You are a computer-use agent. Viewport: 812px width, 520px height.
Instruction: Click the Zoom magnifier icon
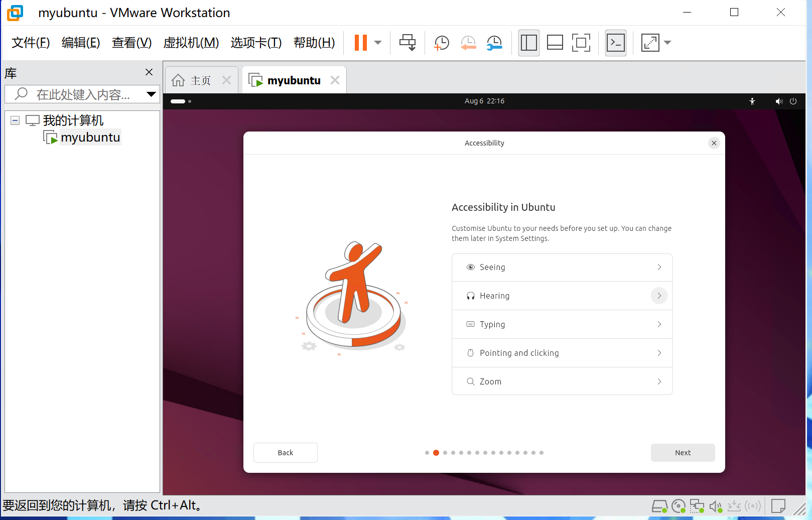click(x=471, y=381)
